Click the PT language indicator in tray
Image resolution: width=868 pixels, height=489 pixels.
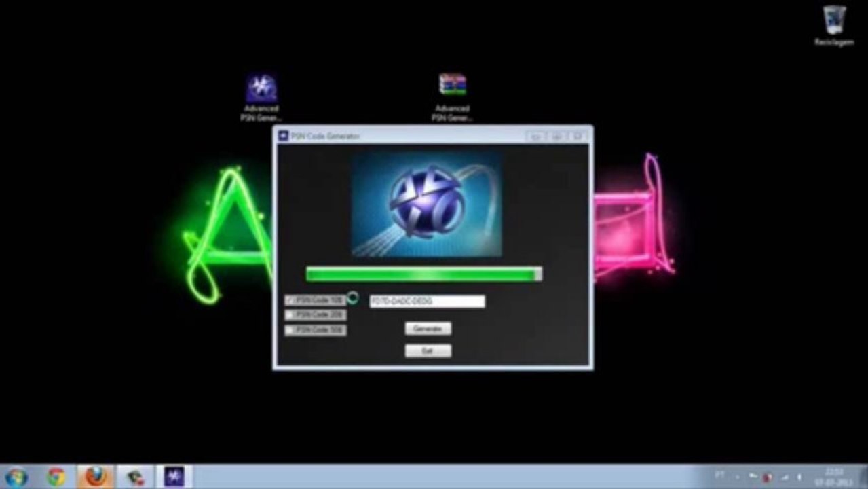coord(719,476)
